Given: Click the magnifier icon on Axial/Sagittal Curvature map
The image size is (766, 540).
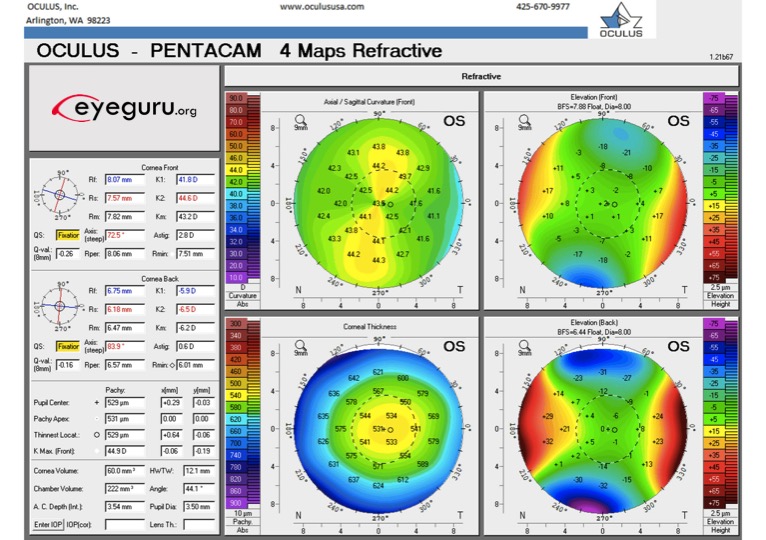Looking at the screenshot, I should [300, 120].
